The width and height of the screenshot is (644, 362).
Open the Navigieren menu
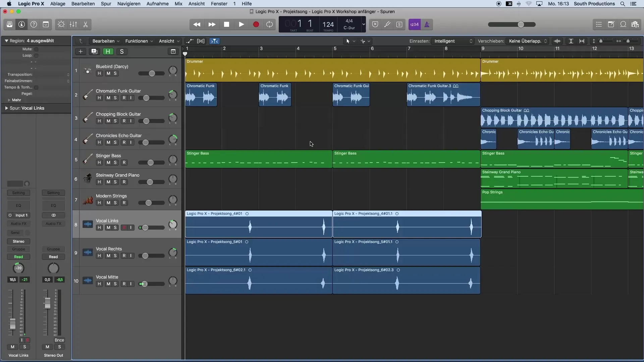click(x=129, y=4)
